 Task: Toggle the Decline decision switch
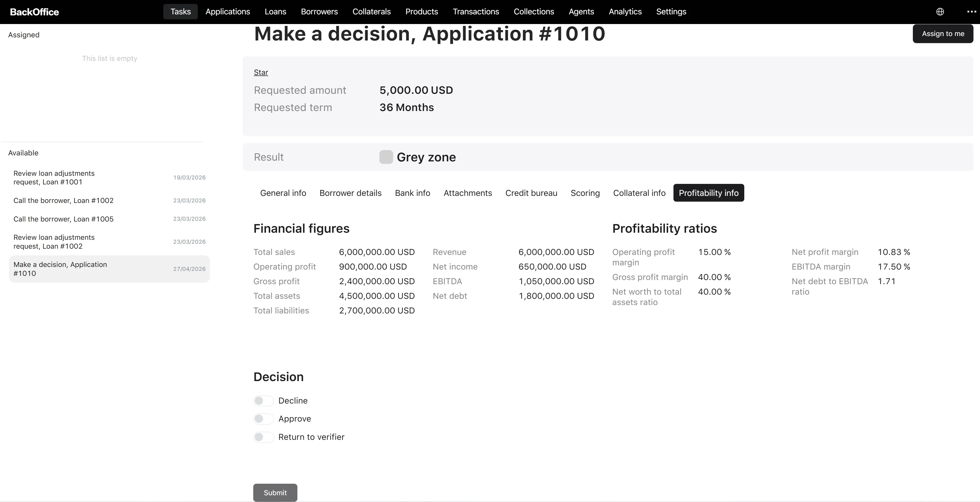(x=263, y=401)
